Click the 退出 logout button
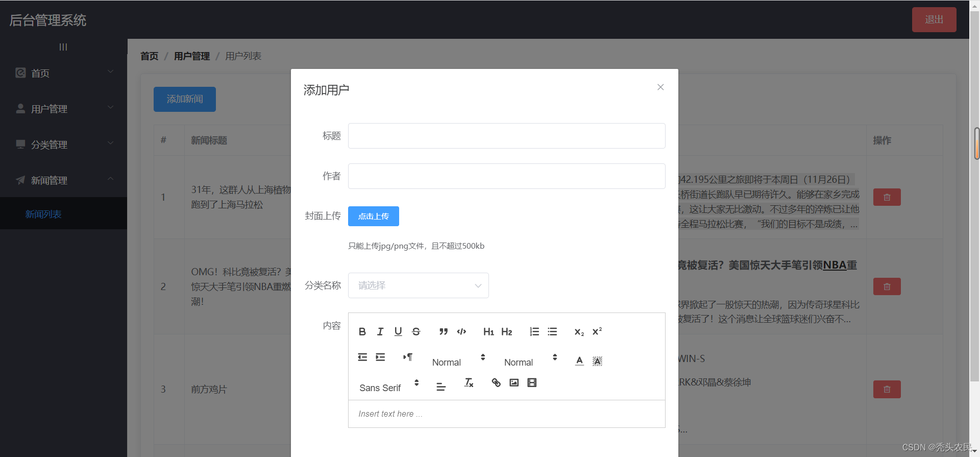Image resolution: width=980 pixels, height=457 pixels. [934, 19]
